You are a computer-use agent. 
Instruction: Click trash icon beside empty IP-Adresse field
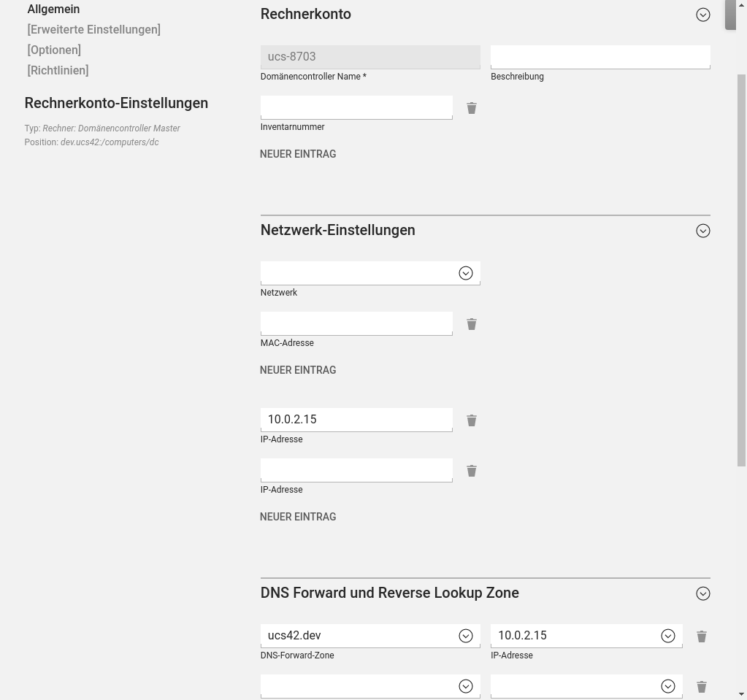(472, 471)
